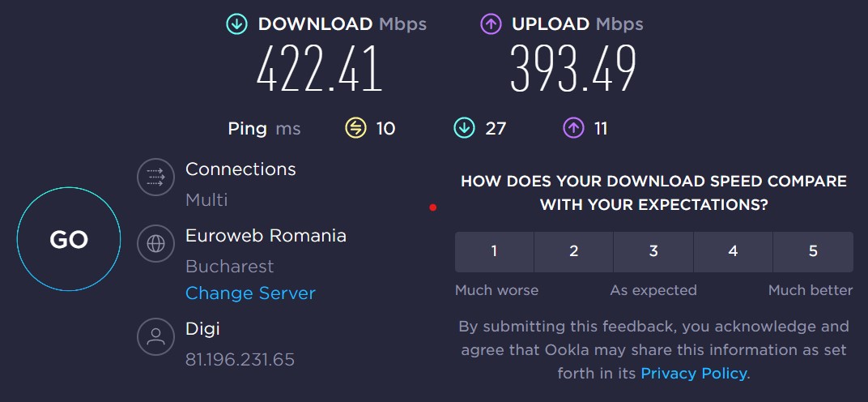Viewport: 868px width, 402px height.
Task: Click the Euroweb Romania server name
Action: pos(266,236)
